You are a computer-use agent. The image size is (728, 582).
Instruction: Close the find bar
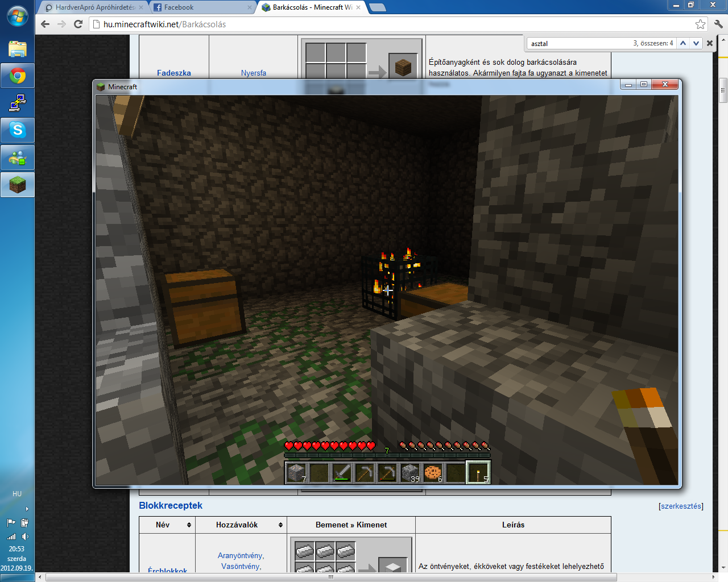tap(710, 43)
